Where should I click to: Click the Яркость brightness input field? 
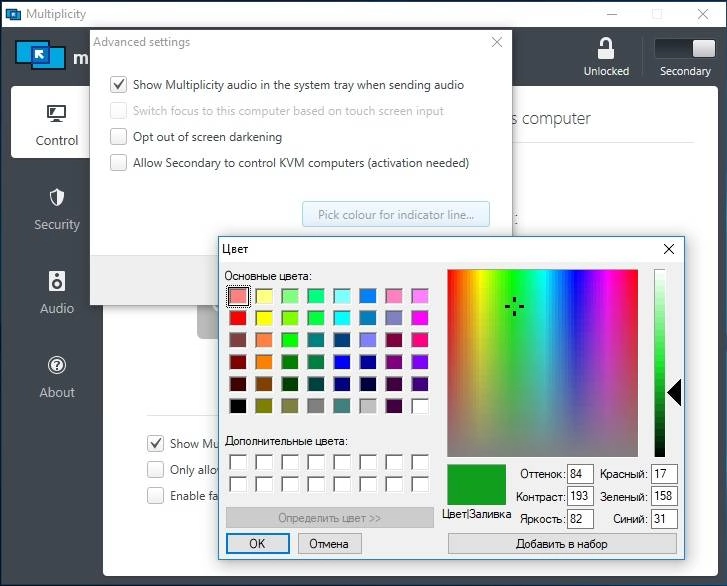580,518
